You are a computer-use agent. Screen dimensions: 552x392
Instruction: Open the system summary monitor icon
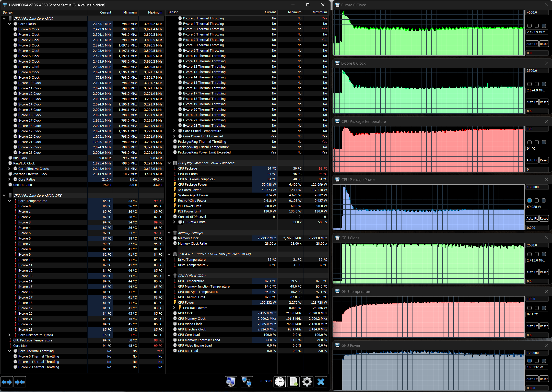click(x=231, y=382)
